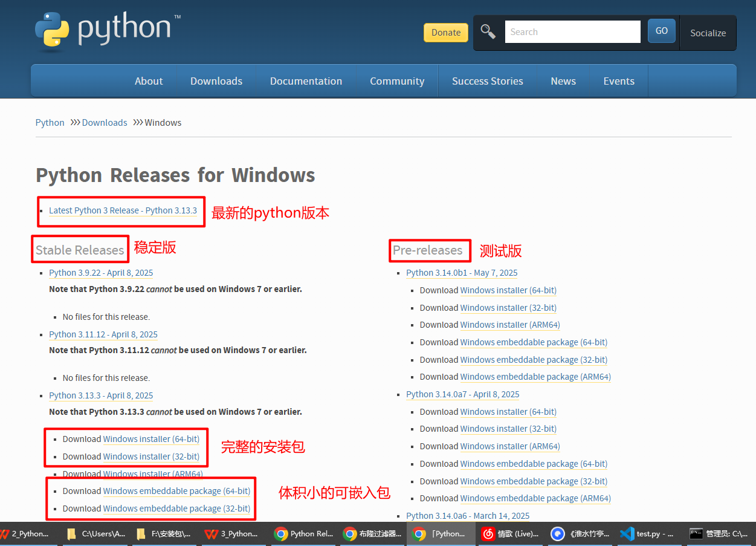Download 3.14.0b1 Windows installer (64-bit)
This screenshot has height=546, width=756.
508,290
